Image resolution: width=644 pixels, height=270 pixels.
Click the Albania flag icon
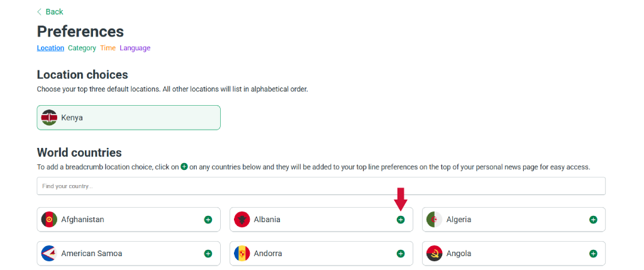click(241, 220)
